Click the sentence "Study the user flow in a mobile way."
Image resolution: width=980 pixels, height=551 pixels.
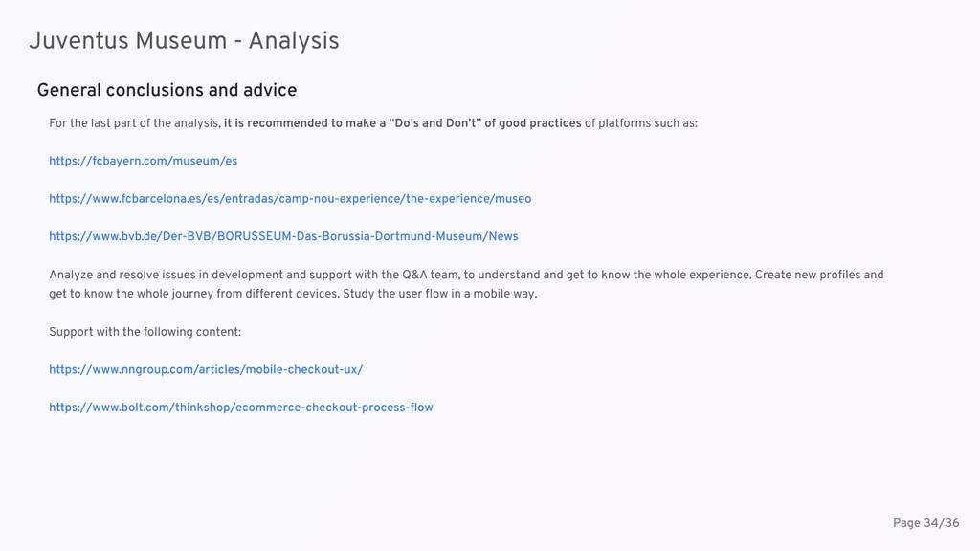[x=440, y=294]
